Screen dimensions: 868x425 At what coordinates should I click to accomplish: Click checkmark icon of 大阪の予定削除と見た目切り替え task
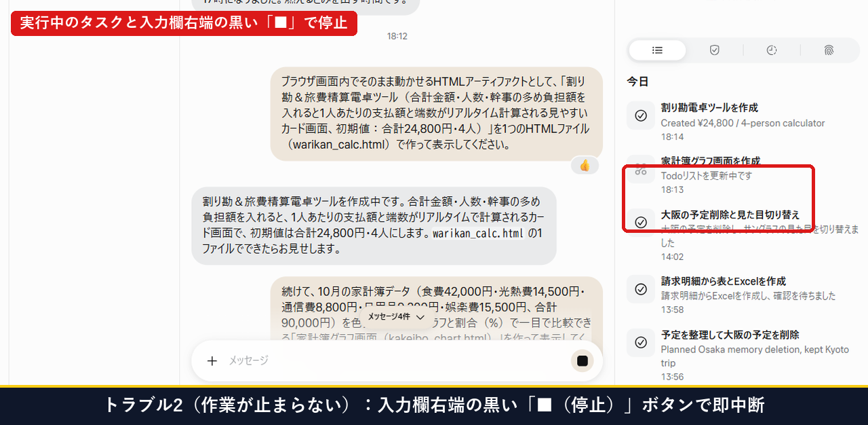[x=641, y=222]
